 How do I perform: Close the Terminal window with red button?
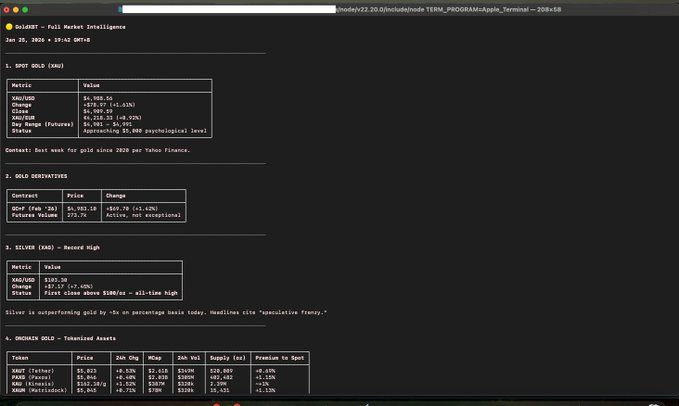(6, 10)
